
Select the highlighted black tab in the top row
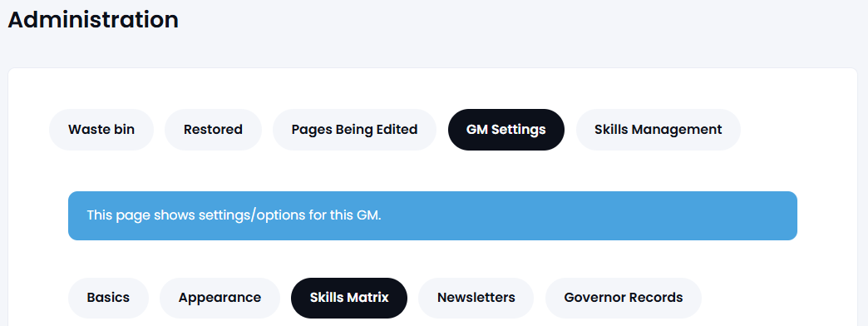(x=506, y=130)
